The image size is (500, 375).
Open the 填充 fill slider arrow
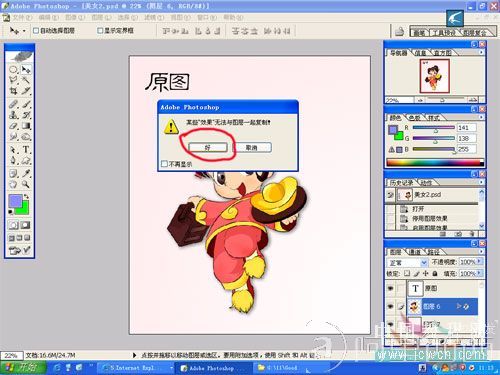[479, 273]
